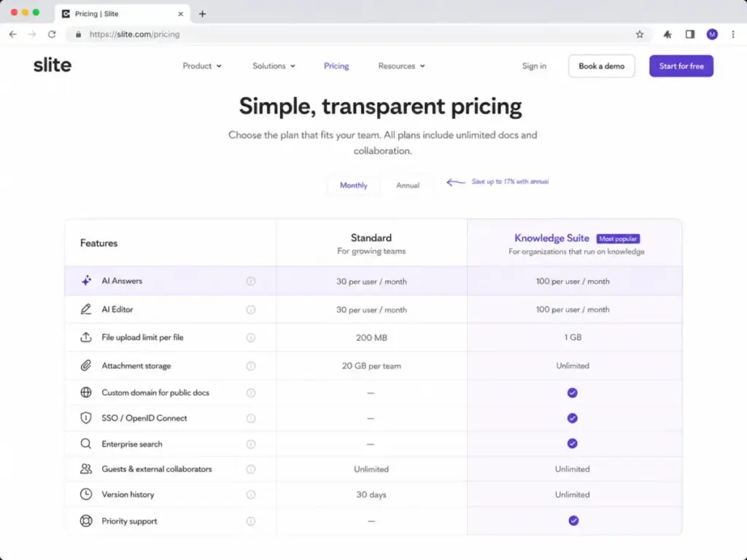Click the site lock icon
This screenshot has height=560, width=747.
click(79, 34)
